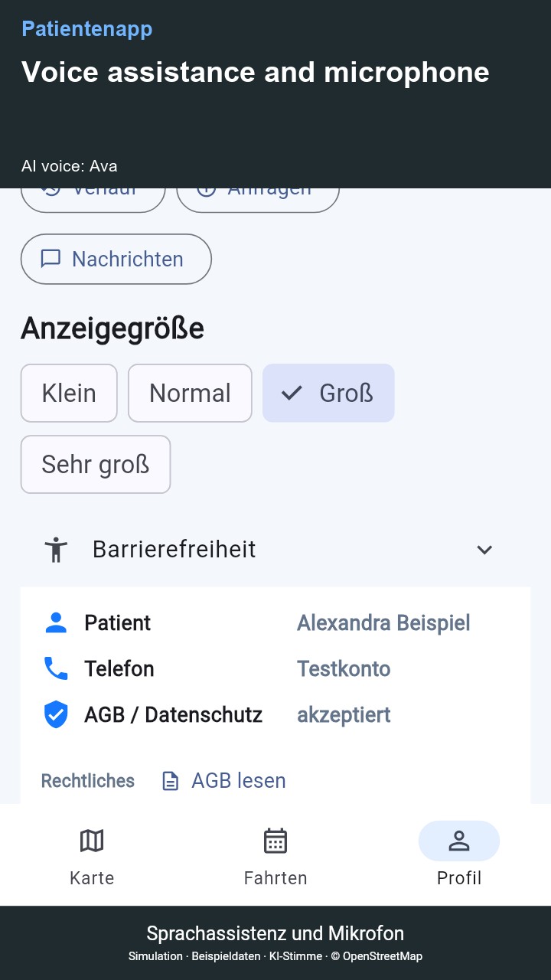The width and height of the screenshot is (551, 980).
Task: Expand the Barrierefreiheit chevron arrow
Action: (x=484, y=550)
